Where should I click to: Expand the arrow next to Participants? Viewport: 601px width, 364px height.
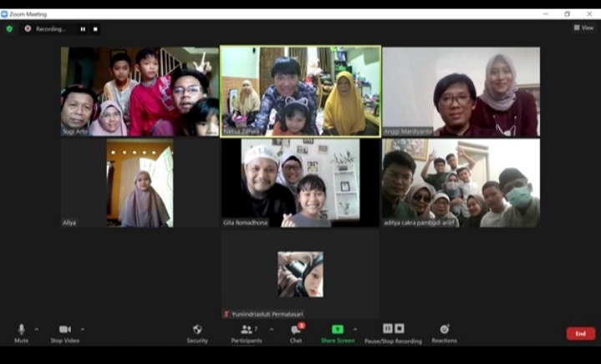271,329
